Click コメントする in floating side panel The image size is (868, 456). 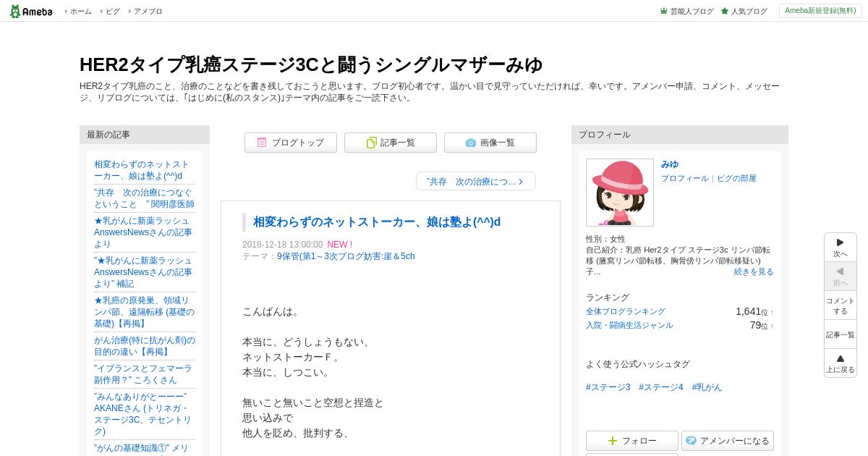(841, 305)
